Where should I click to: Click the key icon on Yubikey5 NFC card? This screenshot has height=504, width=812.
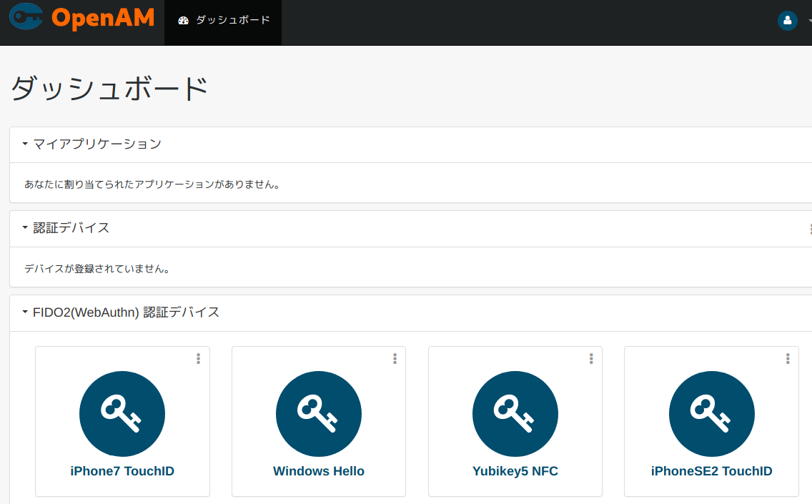point(515,413)
